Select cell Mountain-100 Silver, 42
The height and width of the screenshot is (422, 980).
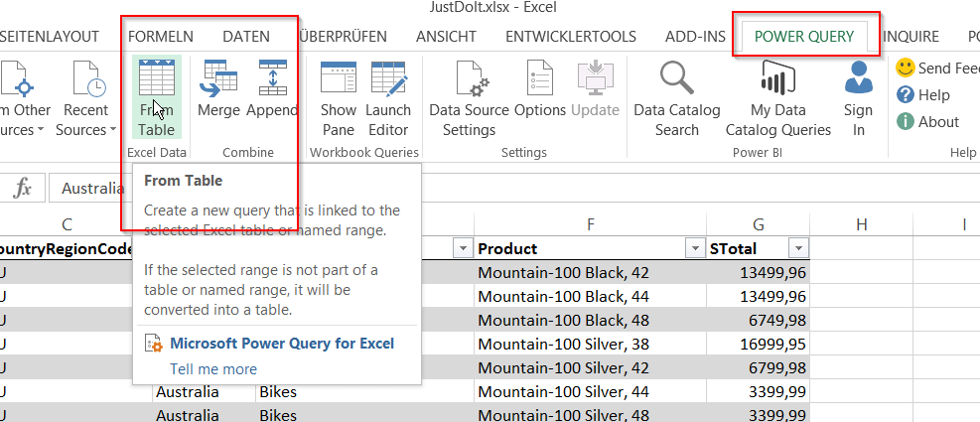point(590,367)
